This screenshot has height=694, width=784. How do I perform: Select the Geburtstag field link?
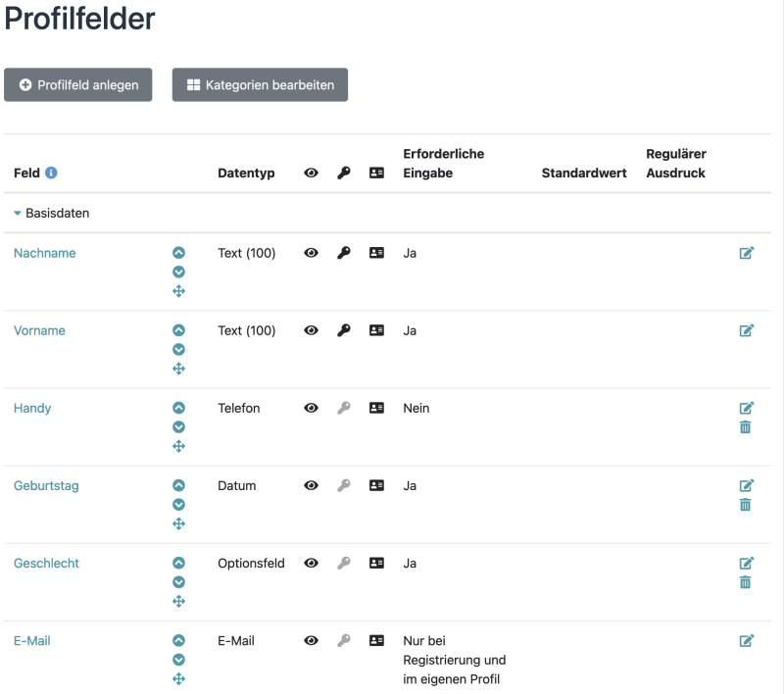[x=45, y=485]
